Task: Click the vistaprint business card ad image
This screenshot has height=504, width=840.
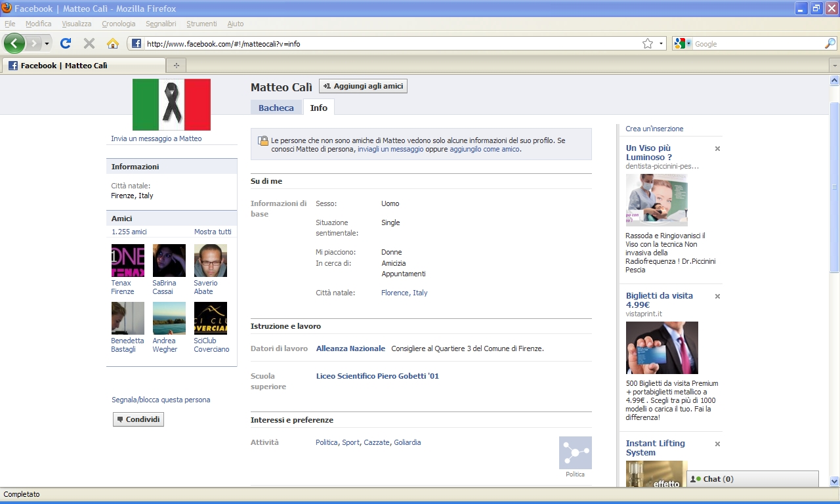Action: pyautogui.click(x=662, y=348)
